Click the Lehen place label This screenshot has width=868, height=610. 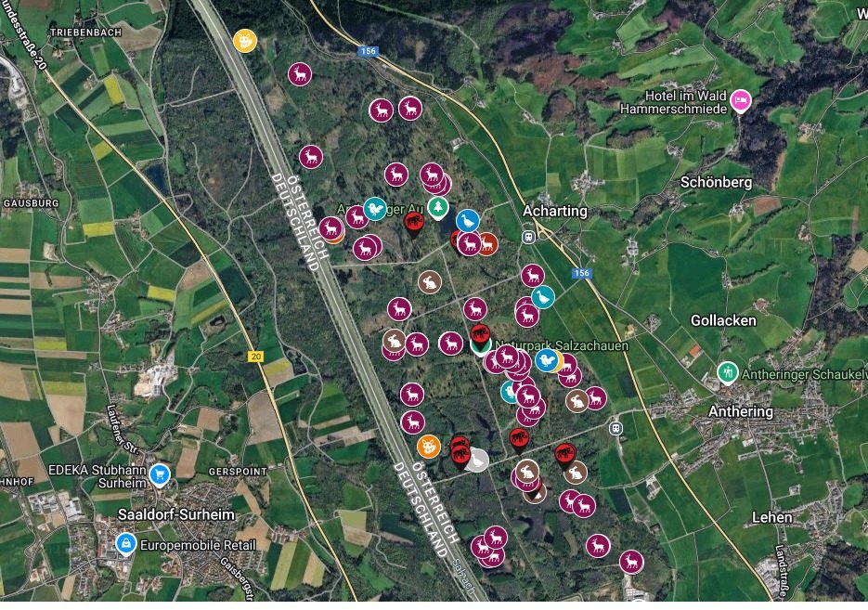click(x=772, y=517)
